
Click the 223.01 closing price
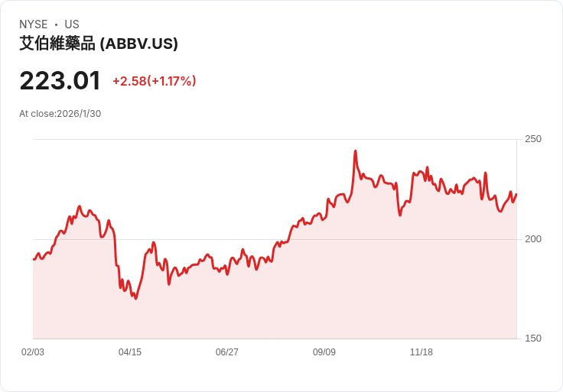60,80
